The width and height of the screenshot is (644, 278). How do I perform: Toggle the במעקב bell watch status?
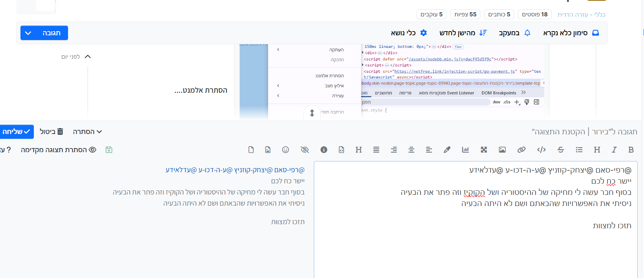point(514,33)
